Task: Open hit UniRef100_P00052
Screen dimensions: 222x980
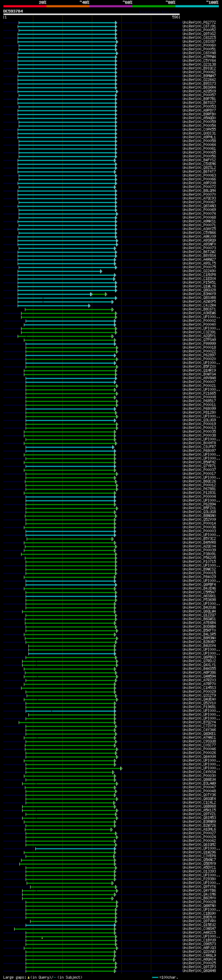Action: [199, 30]
